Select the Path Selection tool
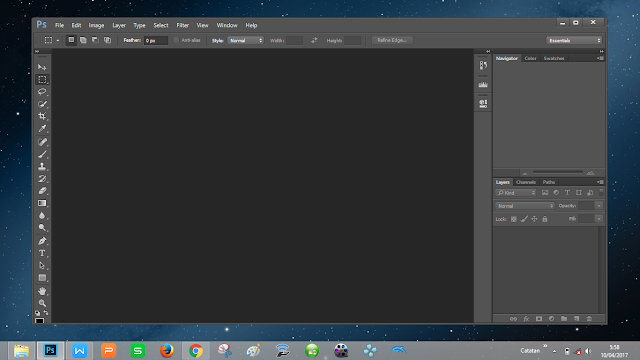The height and width of the screenshot is (360, 640). [x=42, y=265]
